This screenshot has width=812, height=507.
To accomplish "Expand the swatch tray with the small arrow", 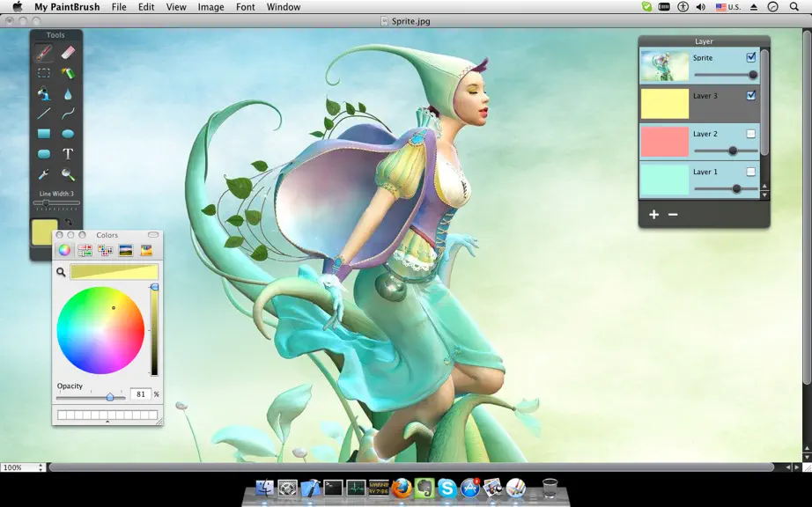I will click(x=107, y=422).
